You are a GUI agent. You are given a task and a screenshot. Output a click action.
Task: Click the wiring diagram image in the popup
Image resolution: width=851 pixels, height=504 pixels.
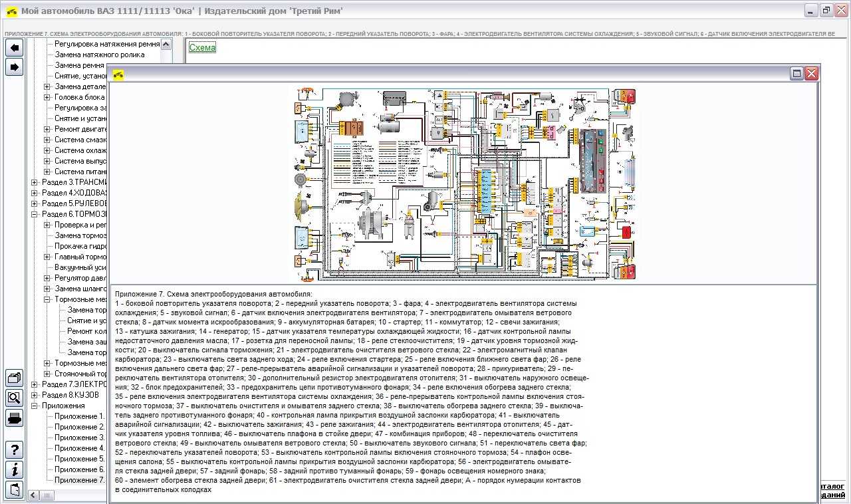(465, 184)
